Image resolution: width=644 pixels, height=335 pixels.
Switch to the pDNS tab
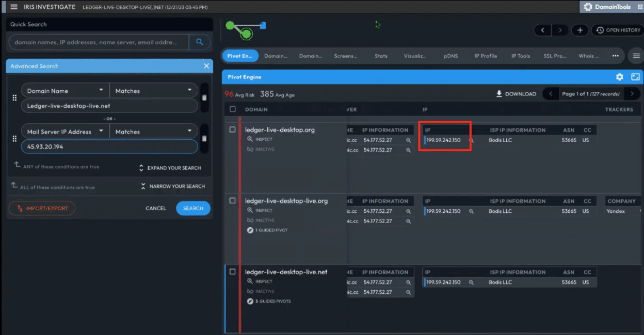point(451,55)
